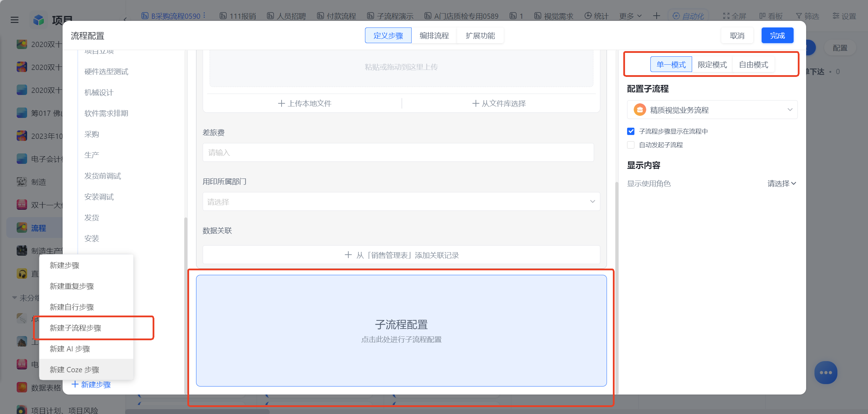Uncheck 子流程步骤显示在流程中 checkbox

coord(631,131)
